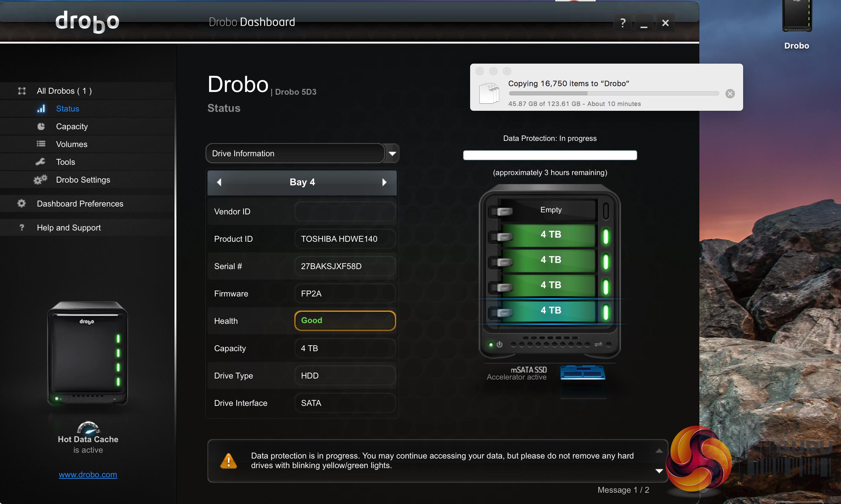Cancel the file copy with the X icon
Viewport: 841px width, 504px height.
coord(730,94)
